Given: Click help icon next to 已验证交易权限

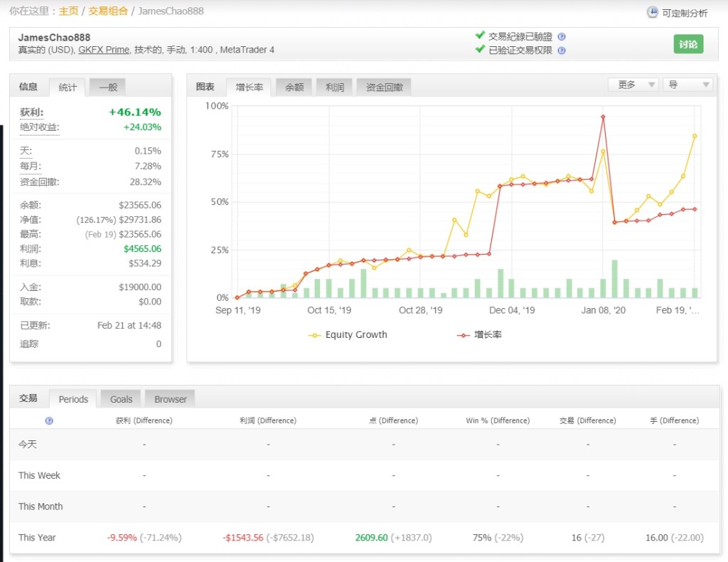Looking at the screenshot, I should point(562,51).
